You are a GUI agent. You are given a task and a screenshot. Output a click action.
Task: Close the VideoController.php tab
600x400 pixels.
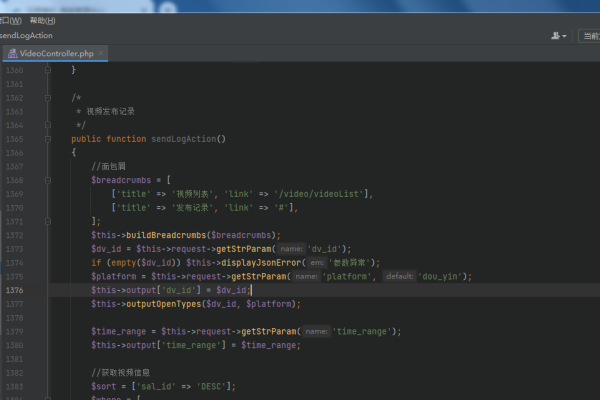tap(102, 53)
